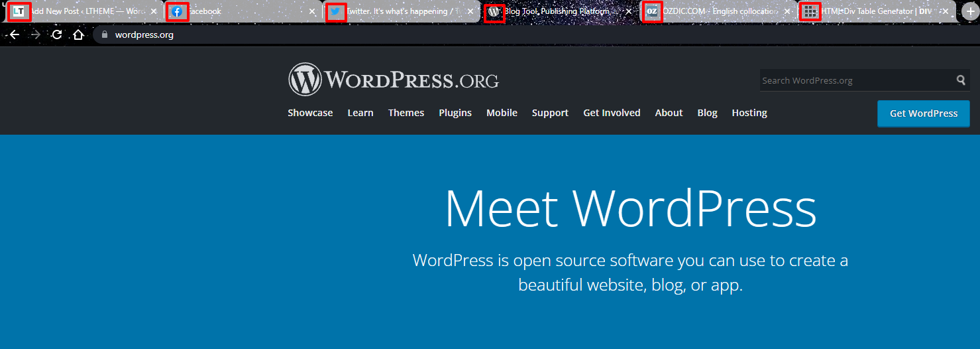Click the OZDIC favicon in tab bar

(x=652, y=11)
